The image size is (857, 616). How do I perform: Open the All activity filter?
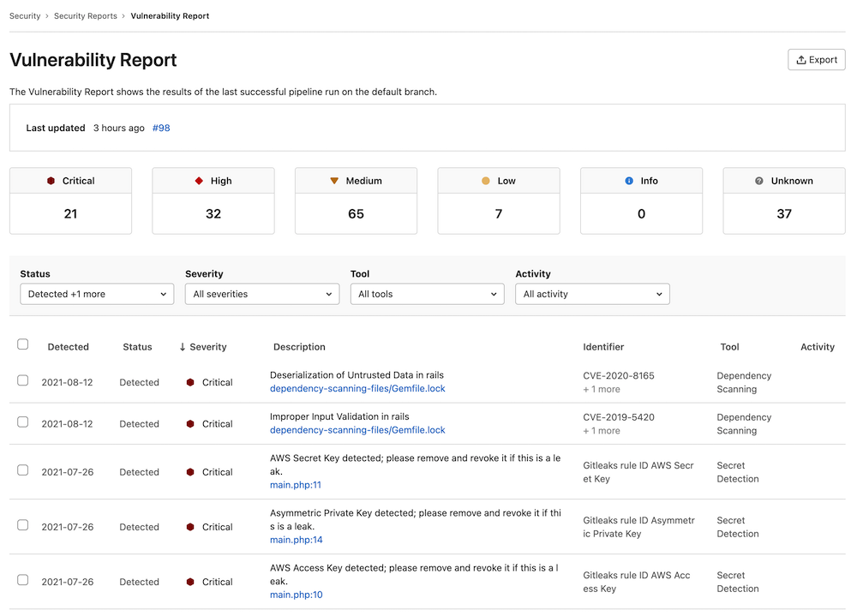(592, 293)
